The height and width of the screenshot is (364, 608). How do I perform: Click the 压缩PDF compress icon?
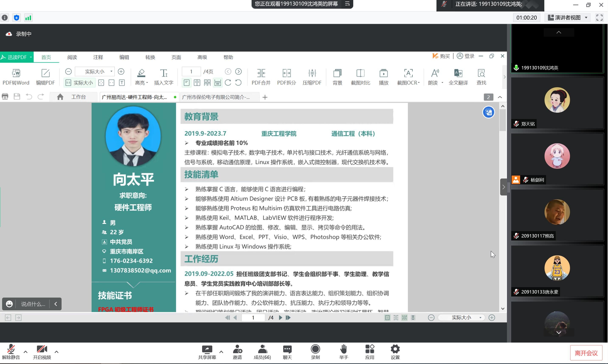tap(312, 73)
